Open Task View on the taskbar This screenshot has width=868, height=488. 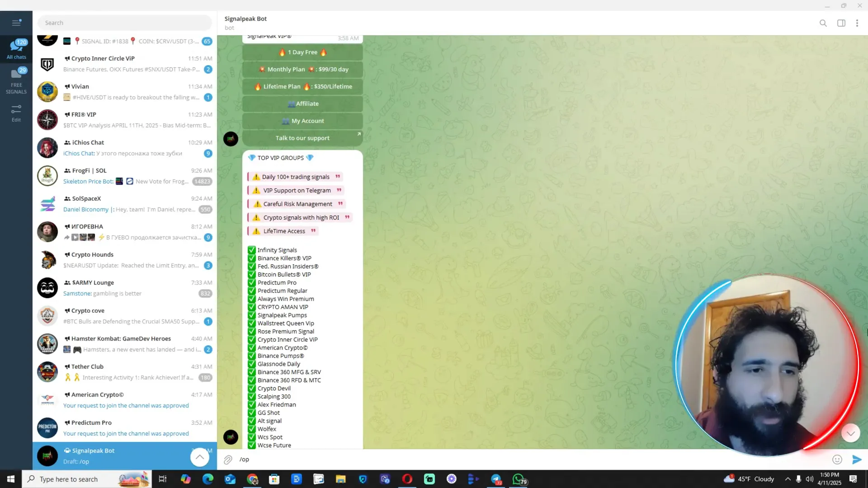point(163,479)
